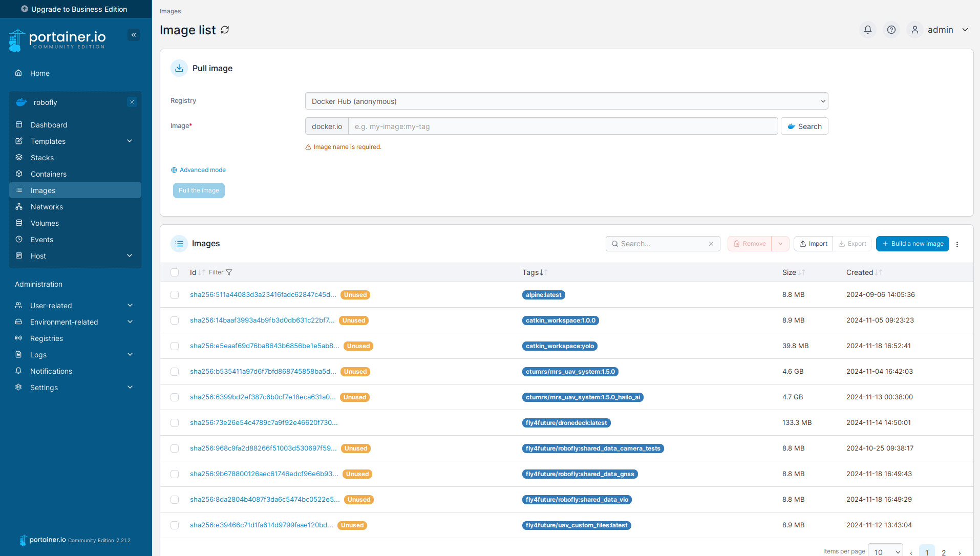
Task: Expand the Environment-related submenu
Action: 130,322
